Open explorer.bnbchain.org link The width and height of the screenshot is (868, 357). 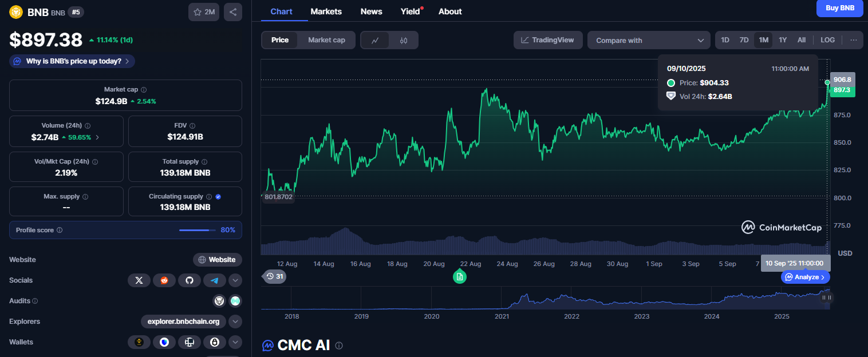point(183,322)
